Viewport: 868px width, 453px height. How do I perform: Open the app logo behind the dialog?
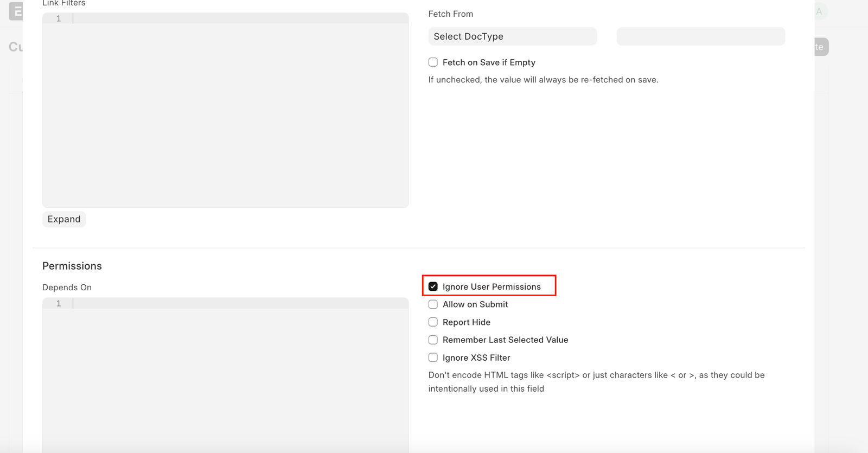[x=16, y=11]
